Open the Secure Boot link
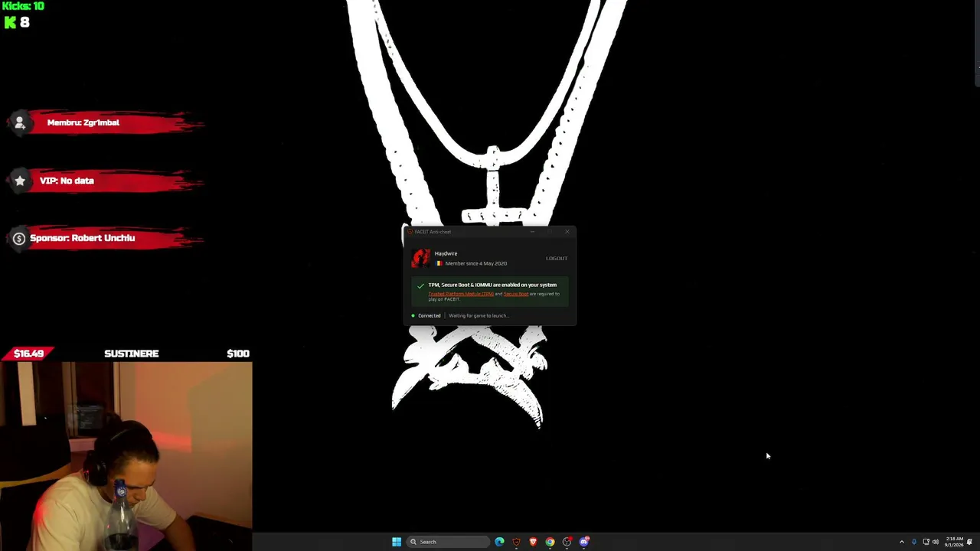 (x=516, y=294)
